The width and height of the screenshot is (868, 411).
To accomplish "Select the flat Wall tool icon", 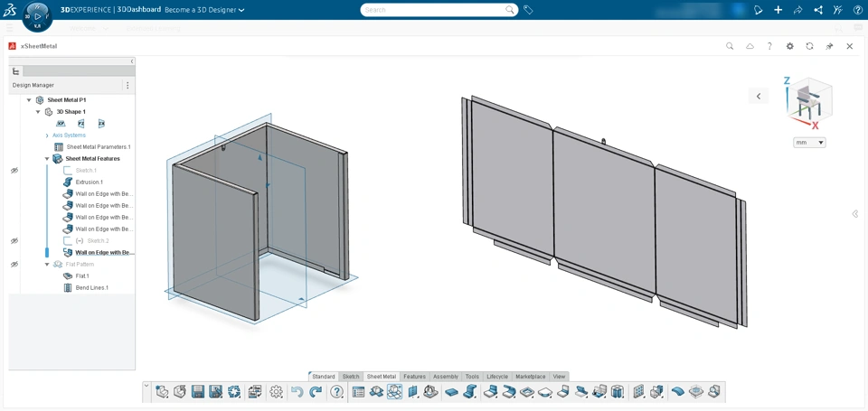I will tap(452, 392).
